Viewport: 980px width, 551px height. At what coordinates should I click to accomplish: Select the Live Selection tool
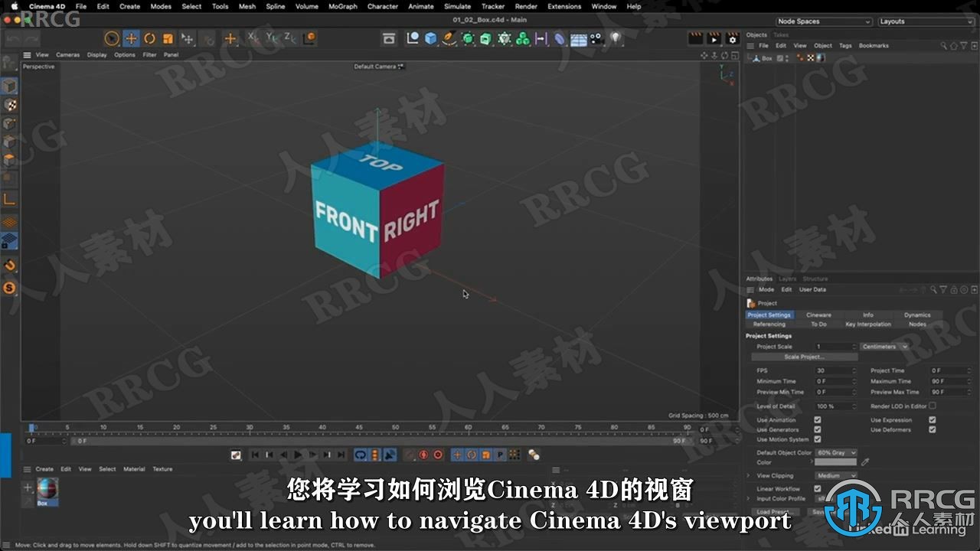click(112, 38)
